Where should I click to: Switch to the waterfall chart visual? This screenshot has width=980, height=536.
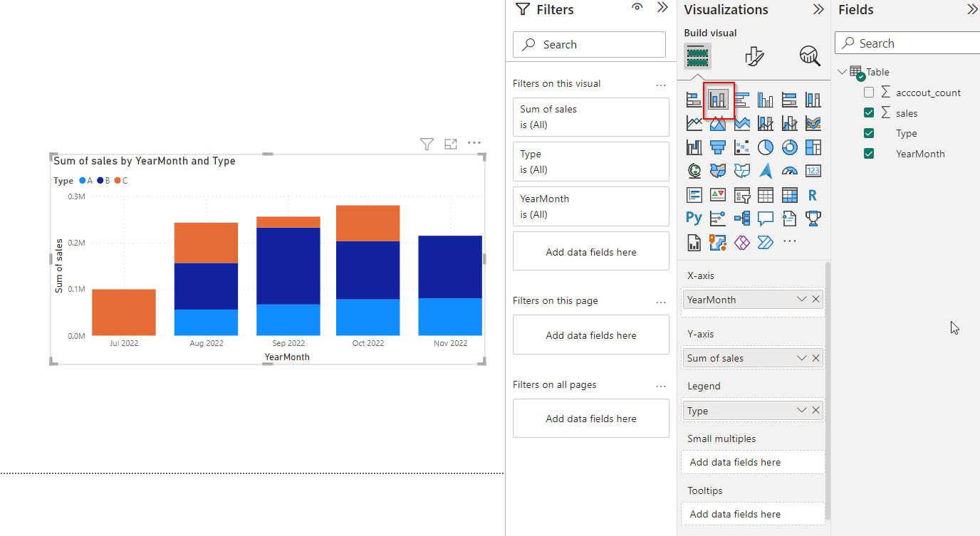(x=694, y=147)
